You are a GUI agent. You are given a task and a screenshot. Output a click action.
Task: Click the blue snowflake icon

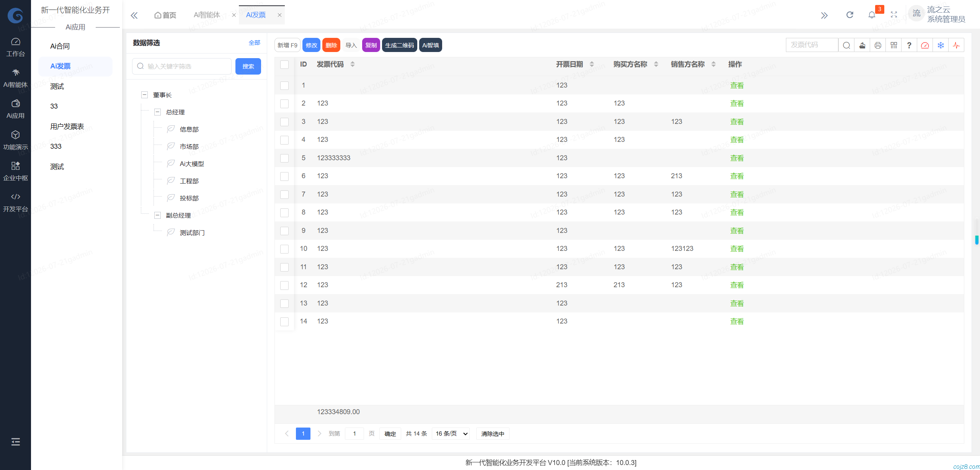941,45
